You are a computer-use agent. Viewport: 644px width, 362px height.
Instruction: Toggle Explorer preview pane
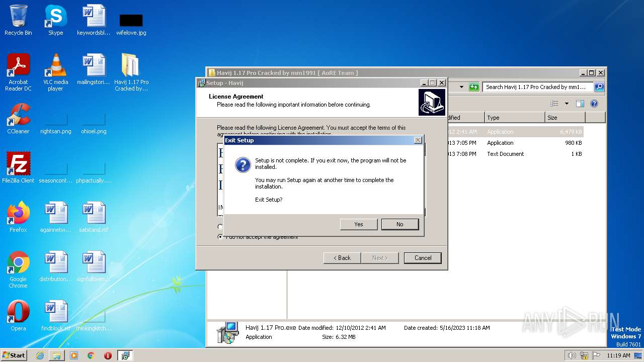click(x=580, y=104)
